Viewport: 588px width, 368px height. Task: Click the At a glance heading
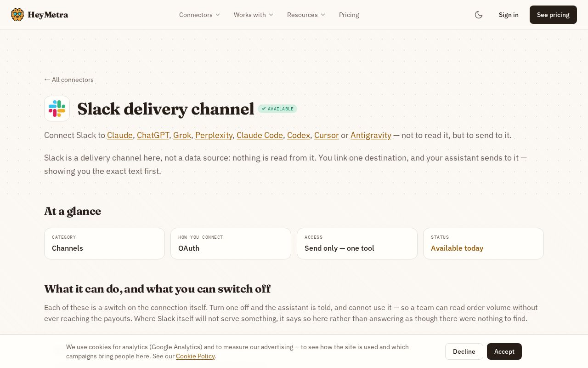pyautogui.click(x=73, y=211)
